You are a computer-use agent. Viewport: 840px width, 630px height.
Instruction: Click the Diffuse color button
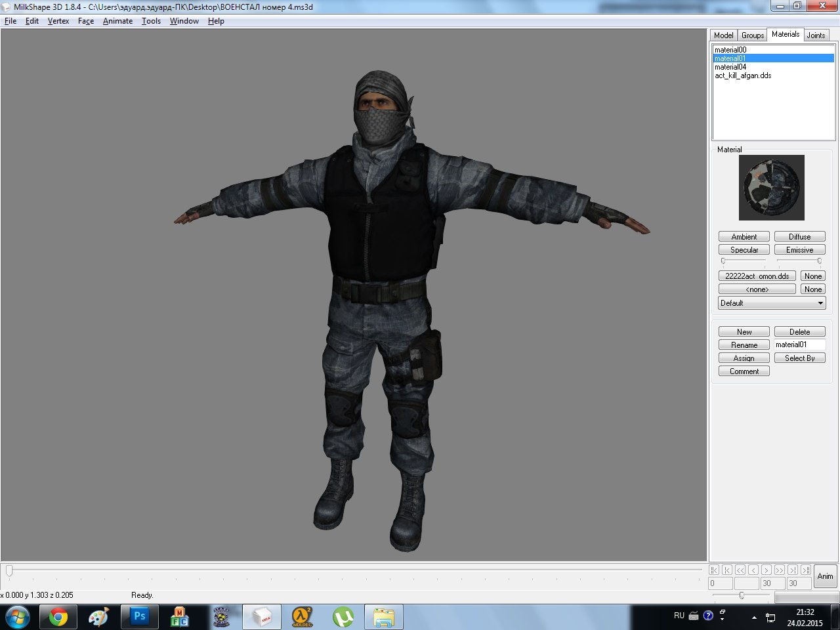click(x=799, y=237)
